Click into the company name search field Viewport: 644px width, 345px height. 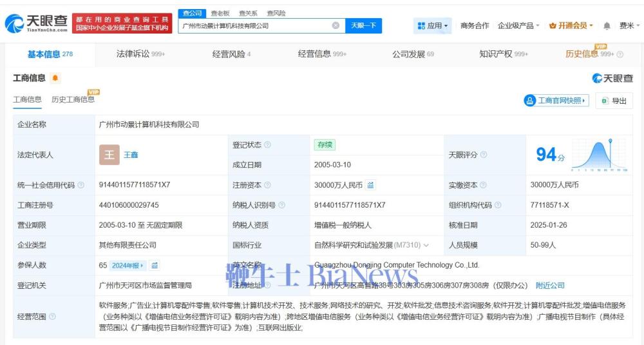point(254,26)
